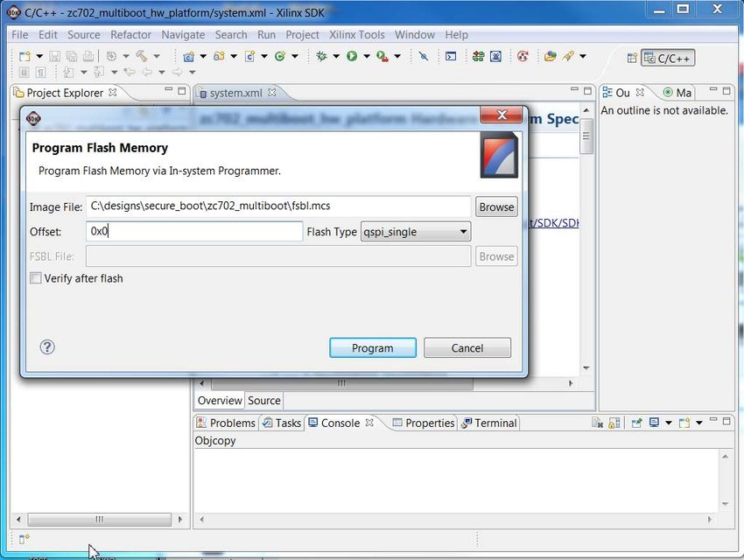Click the Open Element folder icon
Viewport: 744px width, 560px height.
pos(551,56)
